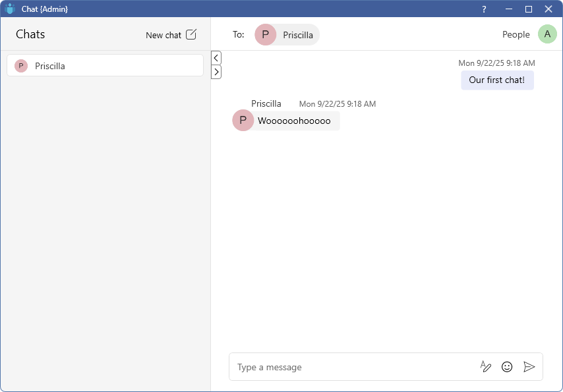This screenshot has width=563, height=392.
Task: Maximize the Chat window
Action: [x=528, y=9]
